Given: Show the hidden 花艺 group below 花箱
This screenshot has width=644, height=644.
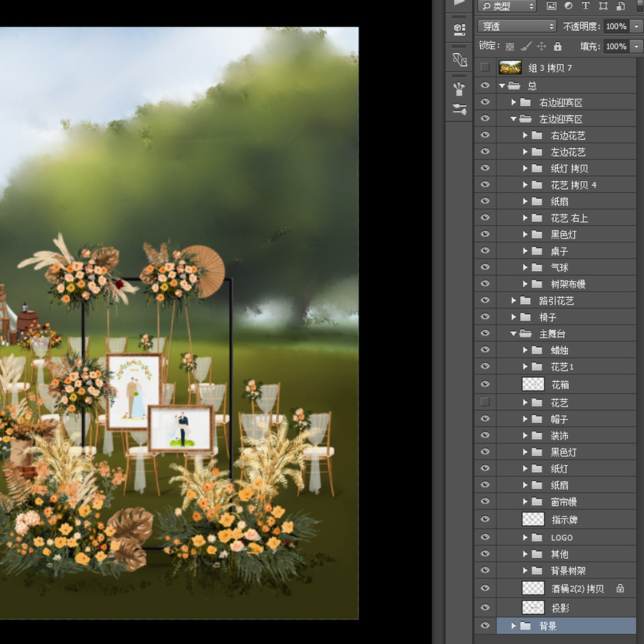Looking at the screenshot, I should [485, 402].
